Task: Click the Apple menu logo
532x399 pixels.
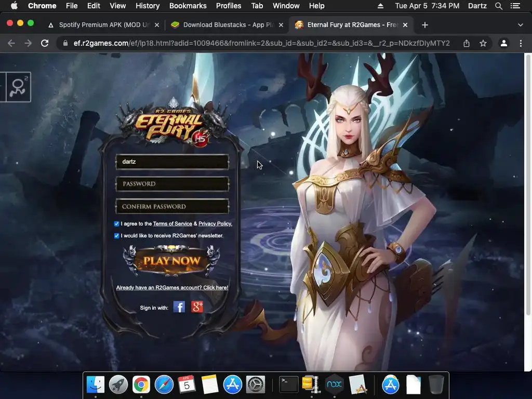Action: (x=14, y=6)
